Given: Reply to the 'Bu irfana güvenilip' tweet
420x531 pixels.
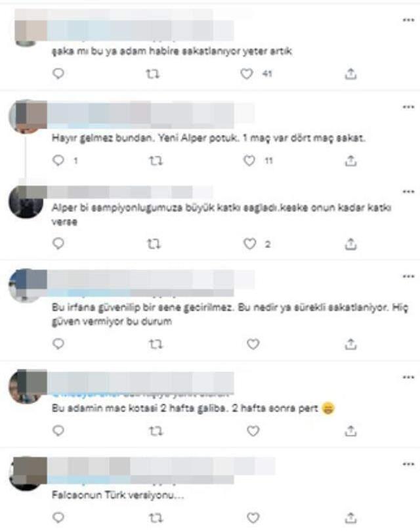Looking at the screenshot, I should [x=58, y=344].
